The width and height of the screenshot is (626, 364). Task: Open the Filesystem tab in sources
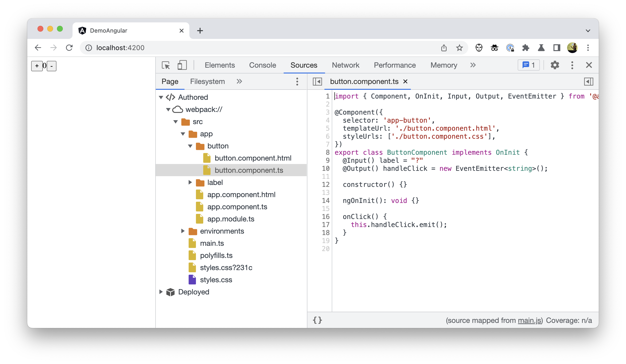pyautogui.click(x=207, y=82)
